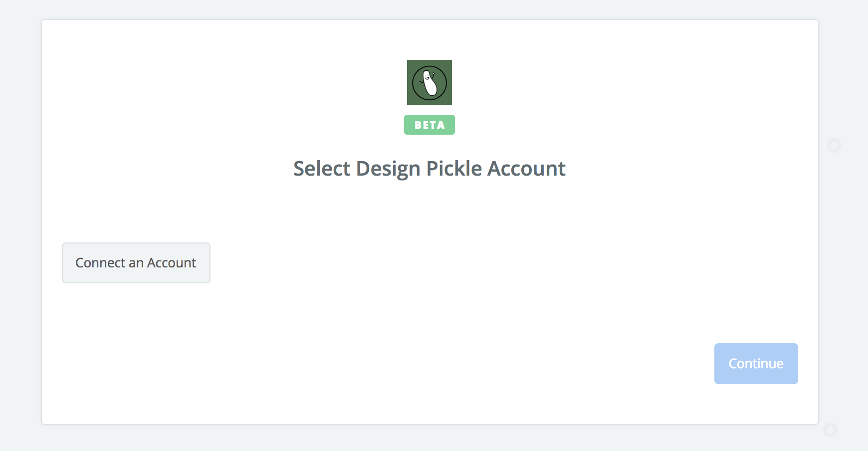This screenshot has width=868, height=451.
Task: Tap the white pickle mascot in the logo
Action: pyautogui.click(x=429, y=83)
